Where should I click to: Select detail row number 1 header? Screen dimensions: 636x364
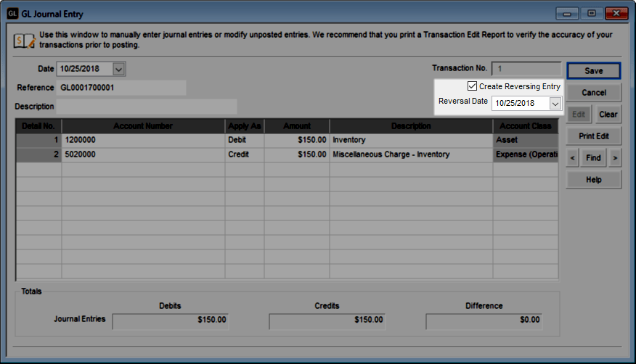pos(39,140)
